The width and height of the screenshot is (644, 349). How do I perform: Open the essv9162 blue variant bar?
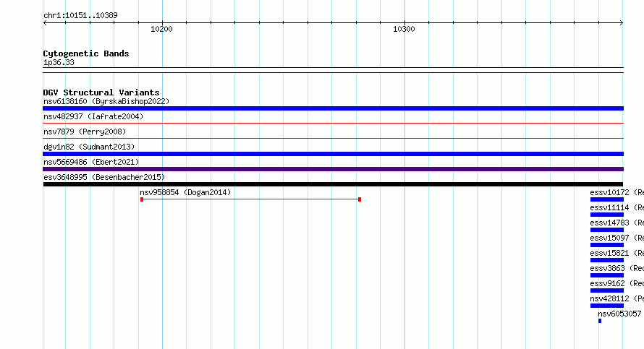click(x=607, y=290)
